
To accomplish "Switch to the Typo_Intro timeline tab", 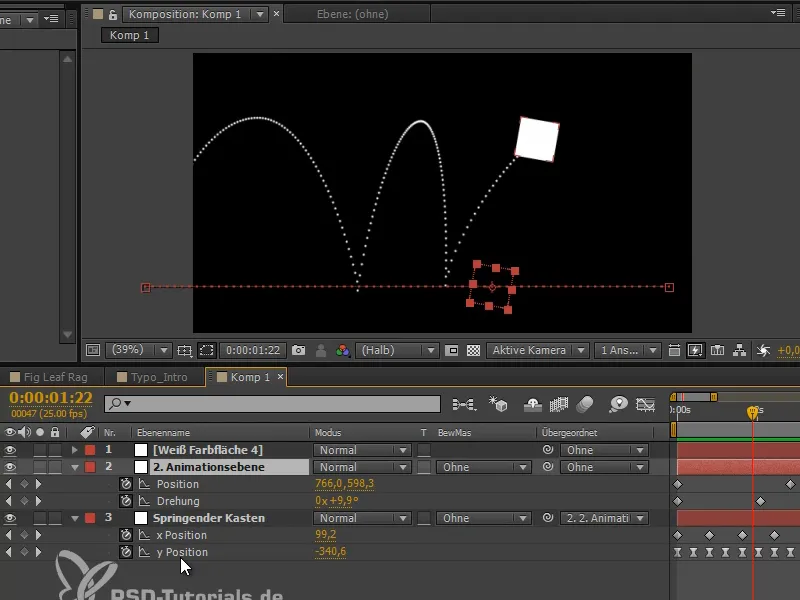I will click(x=153, y=377).
